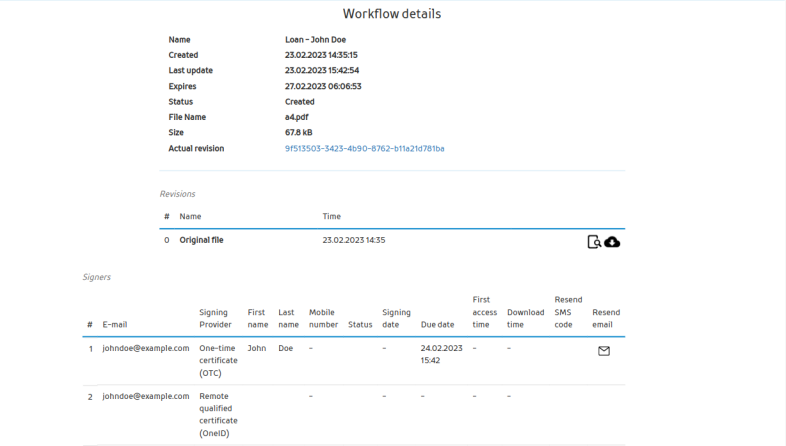The width and height of the screenshot is (786, 446).
Task: Click the a4.pdf file name value
Action: [295, 117]
